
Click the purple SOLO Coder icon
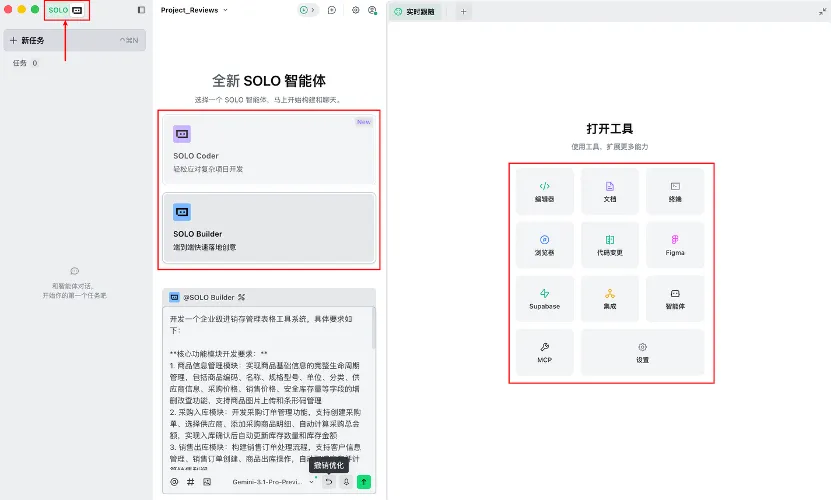(x=182, y=134)
